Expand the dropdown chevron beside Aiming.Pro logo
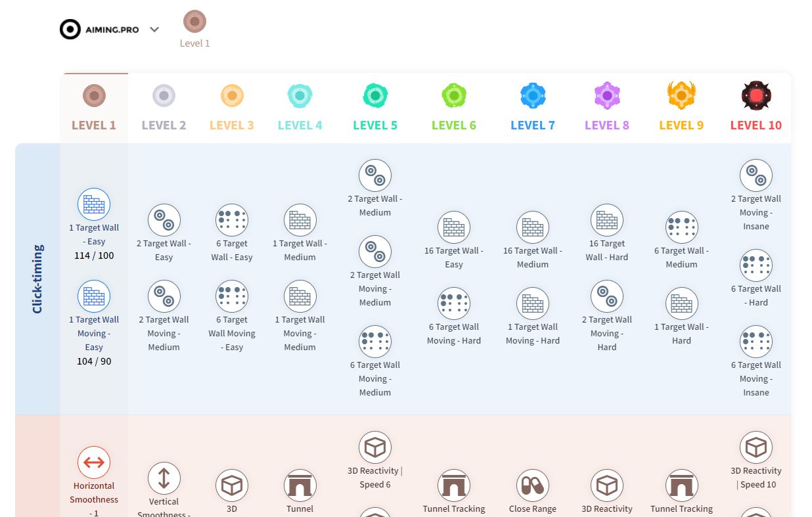 click(x=154, y=30)
